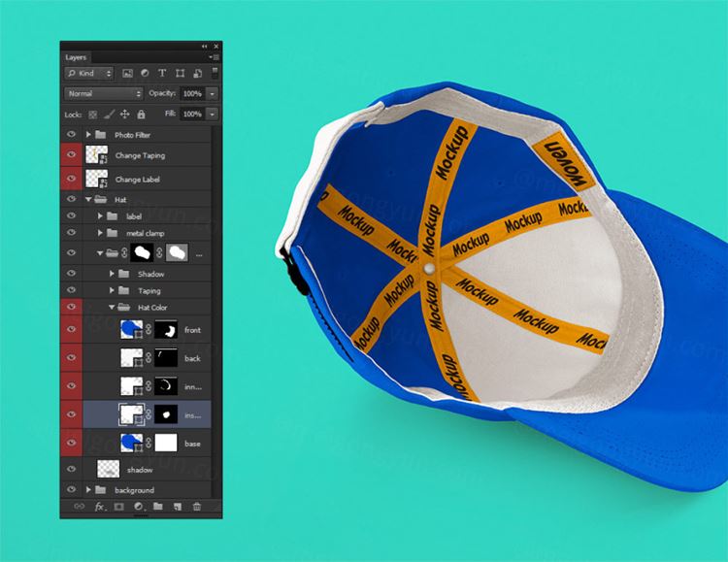Click the Delete layer trash icon
This screenshot has height=562, width=728.
[x=197, y=507]
